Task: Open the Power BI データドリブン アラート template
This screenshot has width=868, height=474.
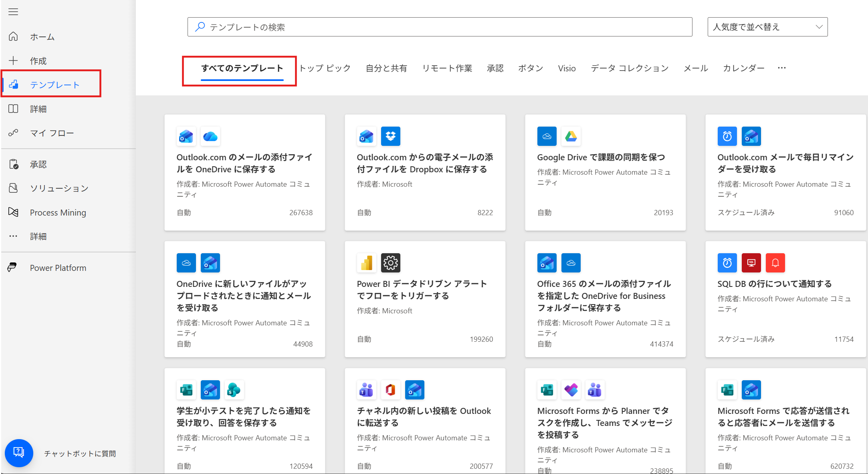Action: point(422,290)
